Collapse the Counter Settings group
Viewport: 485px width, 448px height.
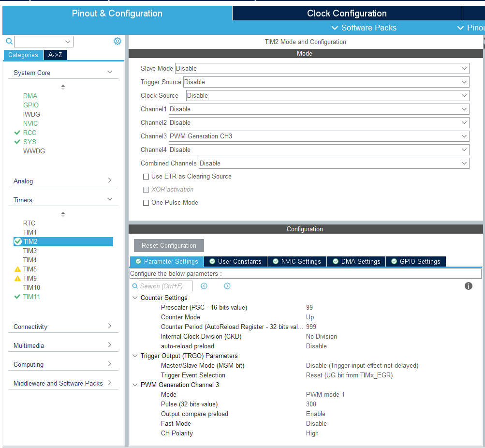tap(135, 298)
